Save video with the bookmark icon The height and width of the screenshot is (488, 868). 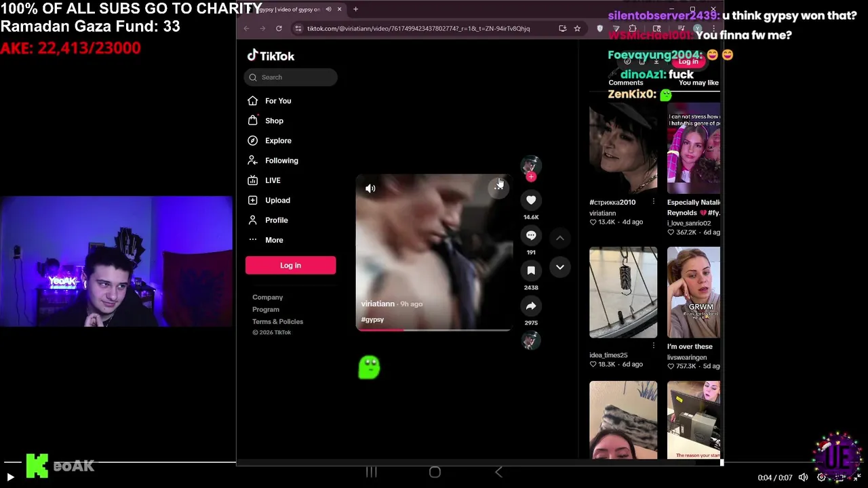(531, 270)
